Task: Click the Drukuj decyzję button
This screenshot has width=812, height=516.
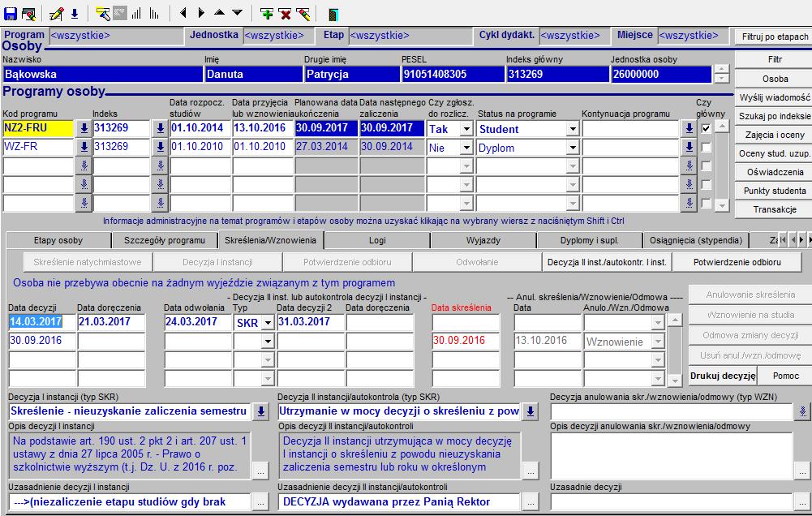Action: pyautogui.click(x=723, y=376)
